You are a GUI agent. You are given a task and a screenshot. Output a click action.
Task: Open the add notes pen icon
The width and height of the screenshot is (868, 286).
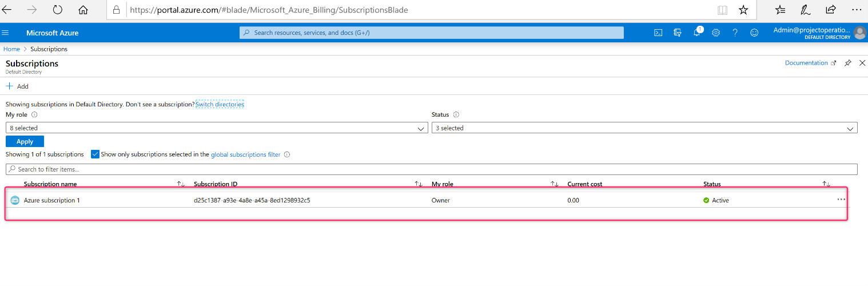tap(805, 10)
